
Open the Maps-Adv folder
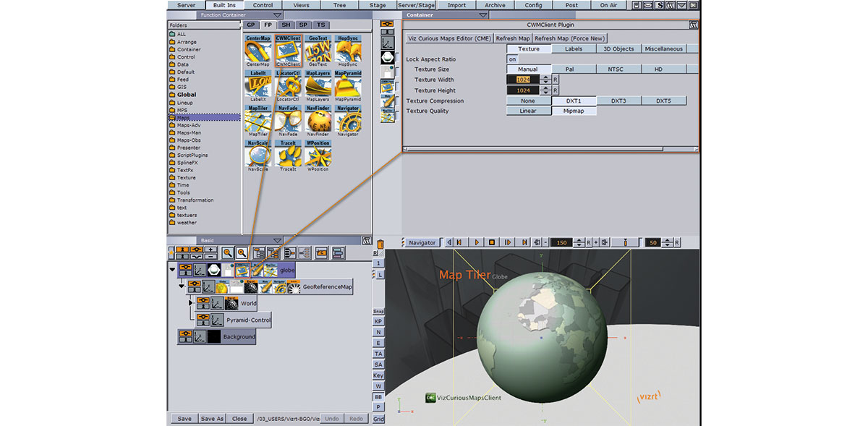coord(189,125)
